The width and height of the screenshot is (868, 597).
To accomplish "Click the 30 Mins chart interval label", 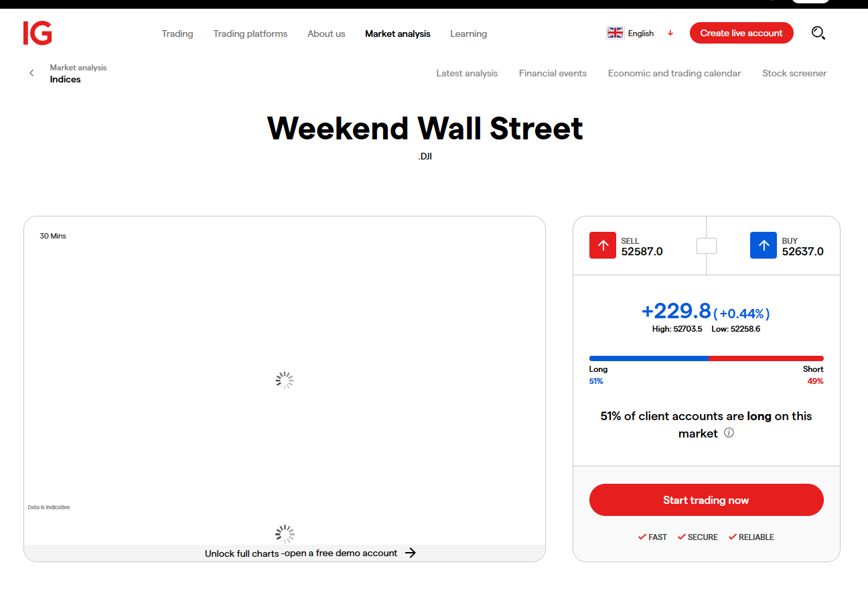I will click(x=53, y=236).
